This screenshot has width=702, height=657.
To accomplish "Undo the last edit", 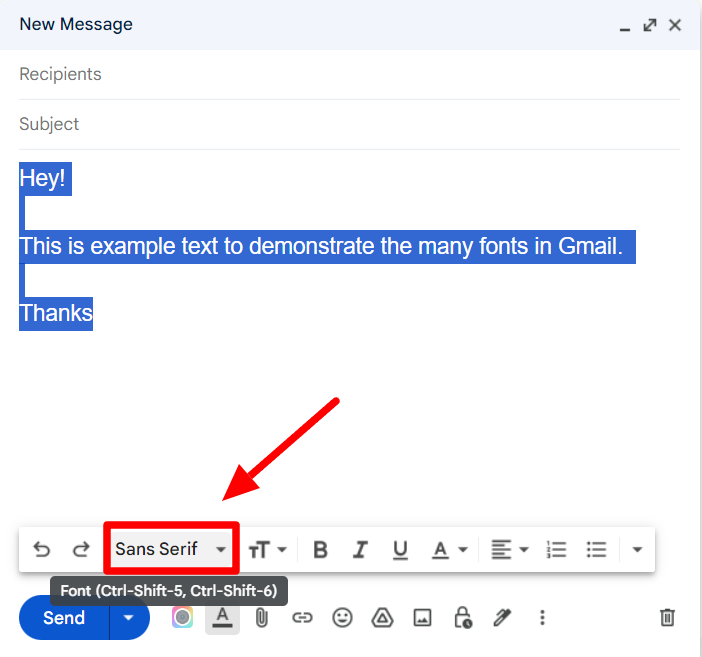I will 42,549.
